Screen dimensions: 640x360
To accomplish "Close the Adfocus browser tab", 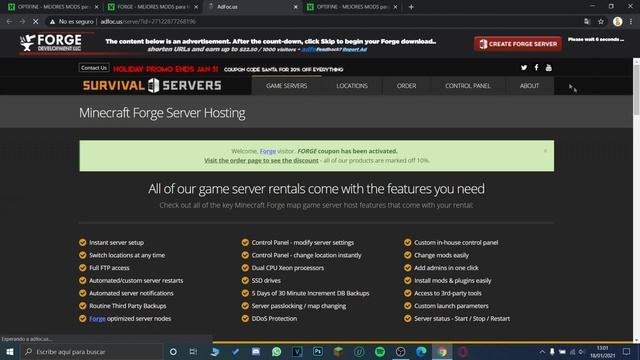I will pyautogui.click(x=296, y=7).
